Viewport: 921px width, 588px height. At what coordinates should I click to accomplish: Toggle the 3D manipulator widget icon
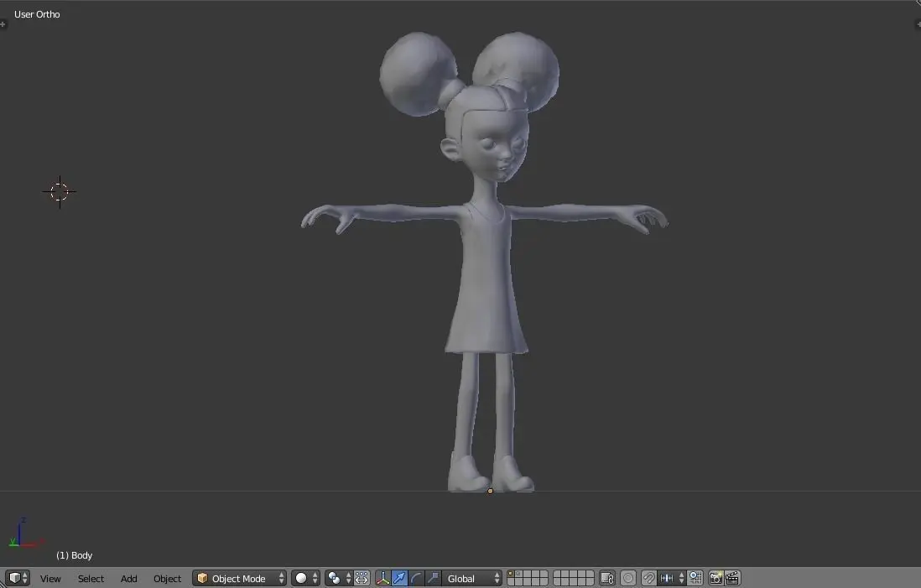[x=382, y=578]
